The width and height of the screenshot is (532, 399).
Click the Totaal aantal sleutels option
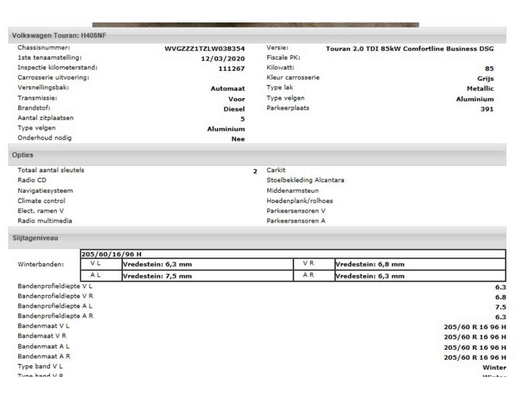tap(51, 170)
